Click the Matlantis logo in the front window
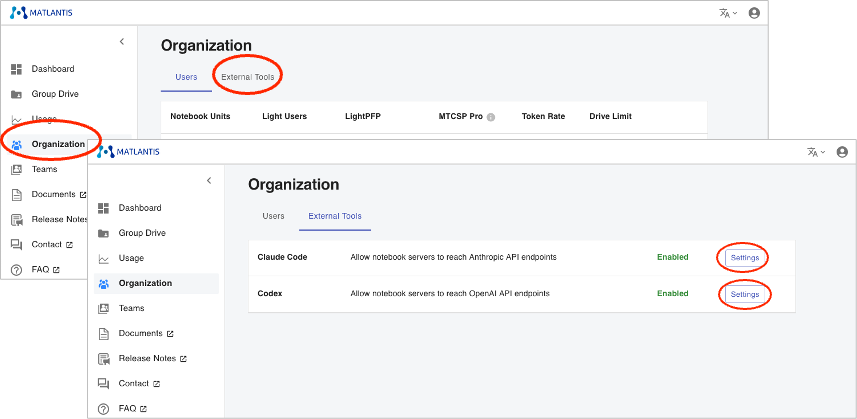 128,152
